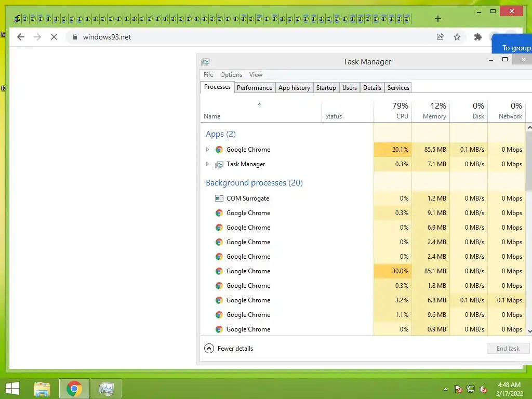Click the Chrome taskbar icon
The height and width of the screenshot is (399, 532).
(x=74, y=389)
